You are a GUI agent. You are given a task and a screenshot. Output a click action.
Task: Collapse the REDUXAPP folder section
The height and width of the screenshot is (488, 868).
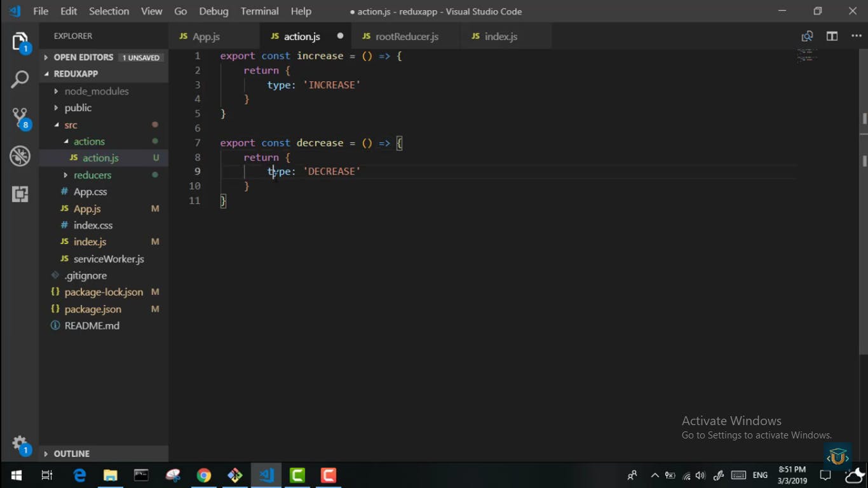pyautogui.click(x=104, y=74)
